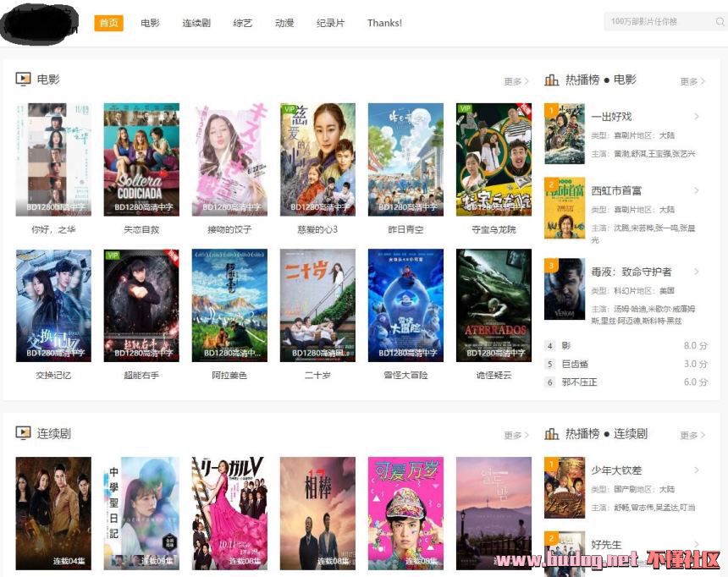Expand the 毒液：致命守护者 entry chevron

pyautogui.click(x=697, y=272)
